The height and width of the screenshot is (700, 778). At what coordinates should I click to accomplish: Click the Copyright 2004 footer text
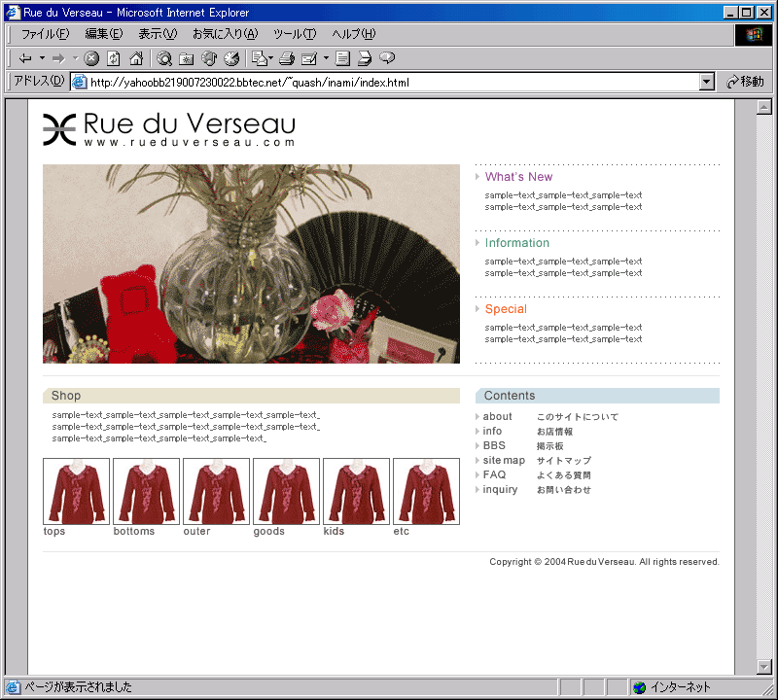point(604,562)
